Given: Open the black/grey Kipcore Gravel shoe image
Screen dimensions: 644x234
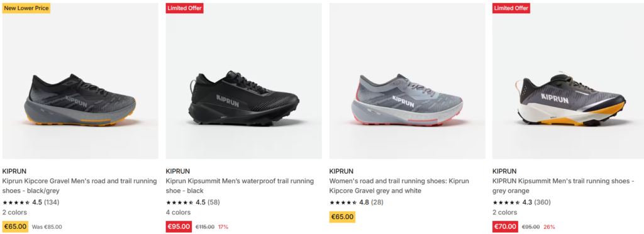Looking at the screenshot, I should [x=80, y=81].
